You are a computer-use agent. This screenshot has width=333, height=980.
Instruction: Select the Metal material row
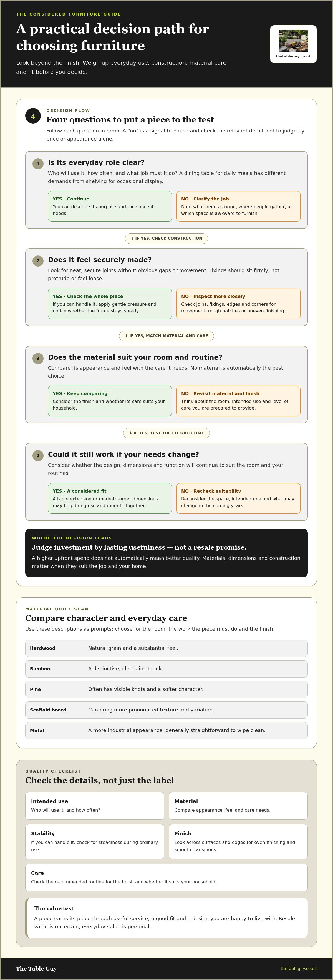[x=167, y=730]
